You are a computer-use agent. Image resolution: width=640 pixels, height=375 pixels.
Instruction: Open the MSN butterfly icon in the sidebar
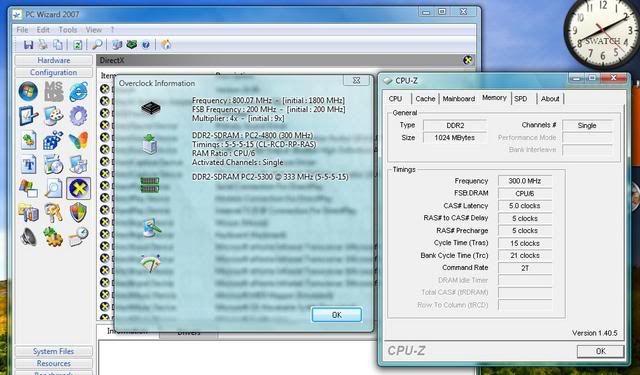click(78, 140)
